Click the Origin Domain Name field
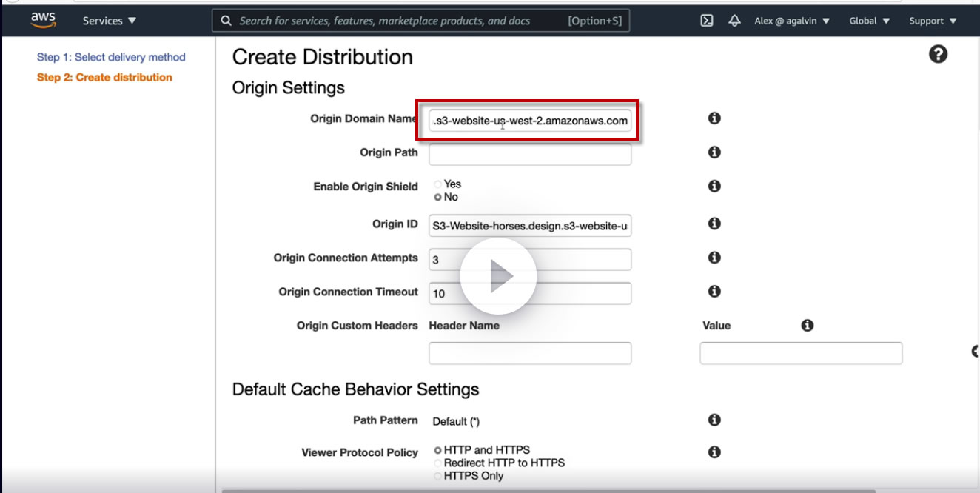Screen dimensions: 980x493 530,121
